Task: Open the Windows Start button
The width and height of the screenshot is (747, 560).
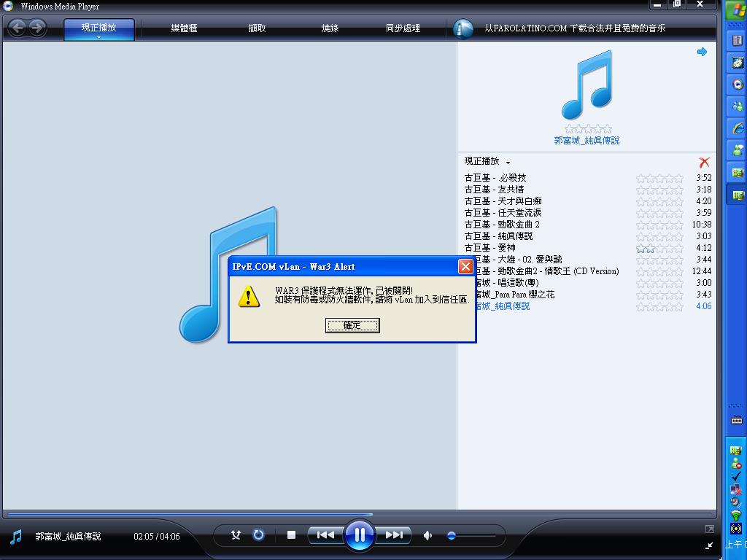Action: 737,10
